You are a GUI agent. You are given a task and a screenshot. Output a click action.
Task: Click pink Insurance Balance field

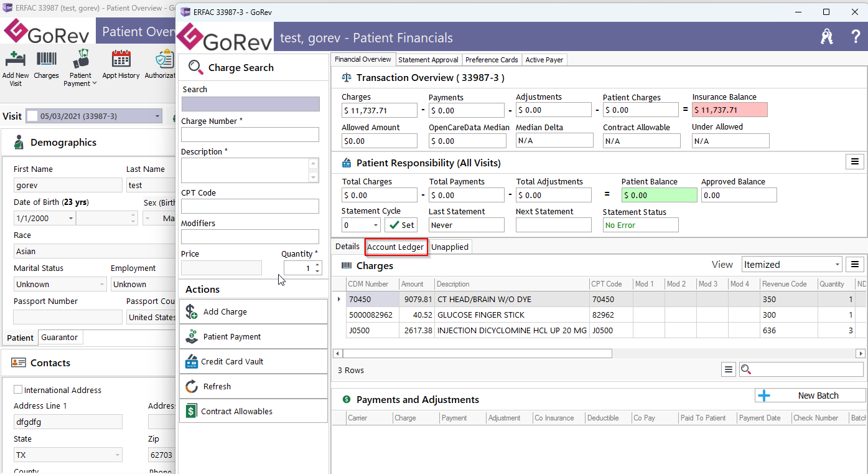click(x=730, y=110)
